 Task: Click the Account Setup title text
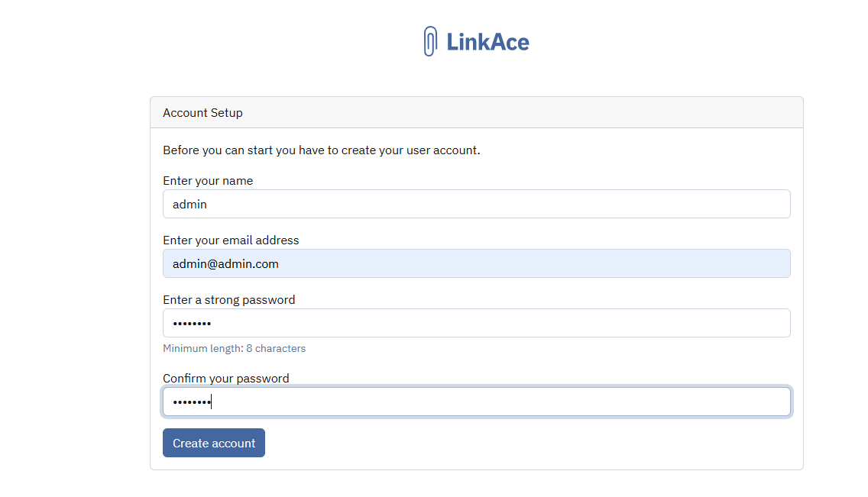point(202,113)
